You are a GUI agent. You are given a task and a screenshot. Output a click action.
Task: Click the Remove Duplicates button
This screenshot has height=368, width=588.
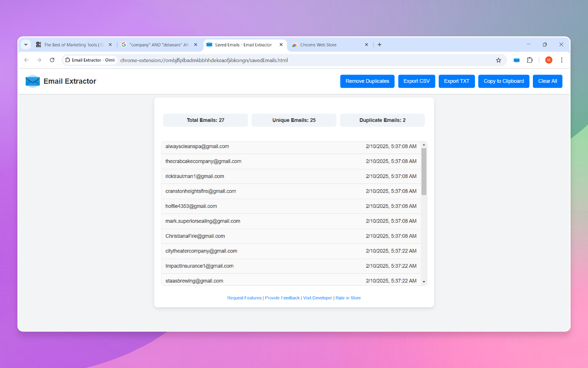367,81
